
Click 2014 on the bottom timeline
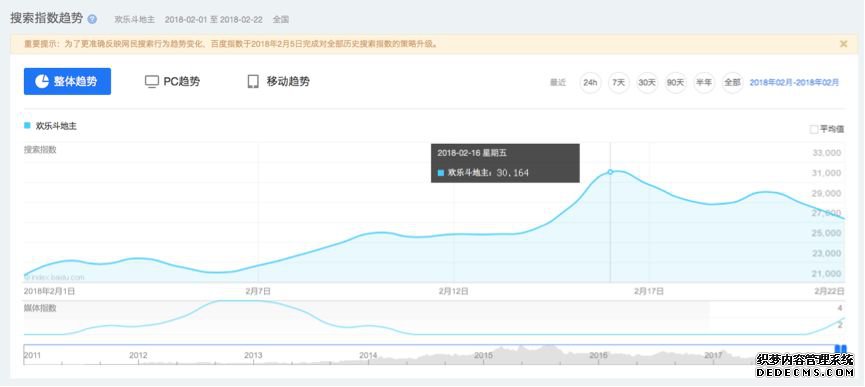click(368, 356)
